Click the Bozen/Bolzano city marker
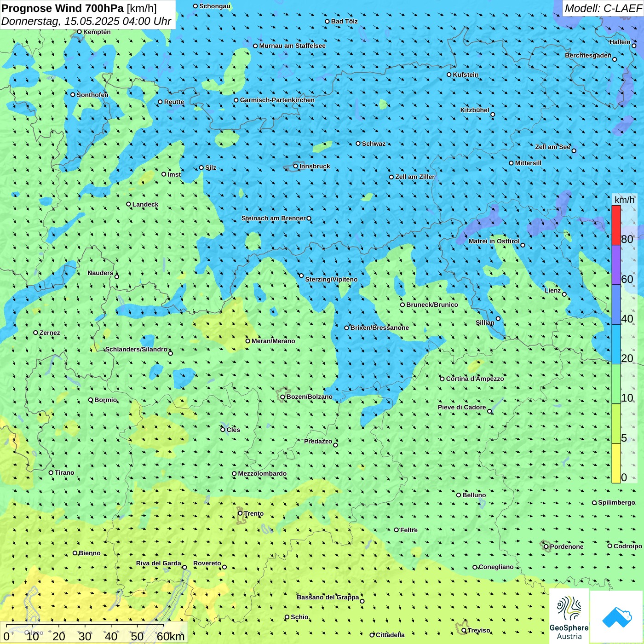The width and height of the screenshot is (644, 644). coord(282,397)
